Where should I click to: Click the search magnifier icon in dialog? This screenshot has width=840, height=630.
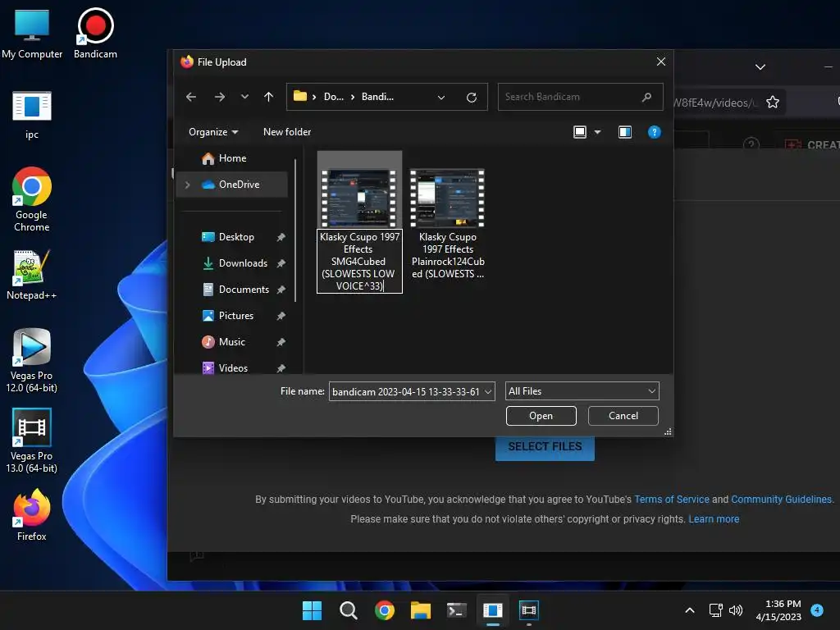pyautogui.click(x=646, y=97)
